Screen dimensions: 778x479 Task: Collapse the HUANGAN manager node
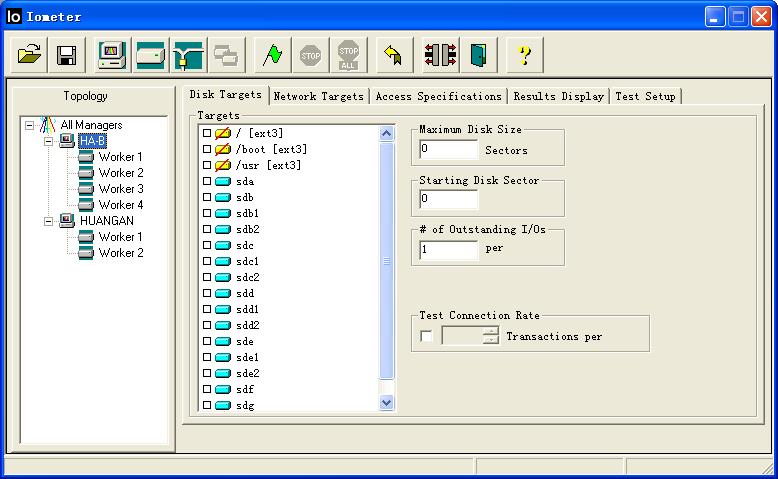pos(49,221)
